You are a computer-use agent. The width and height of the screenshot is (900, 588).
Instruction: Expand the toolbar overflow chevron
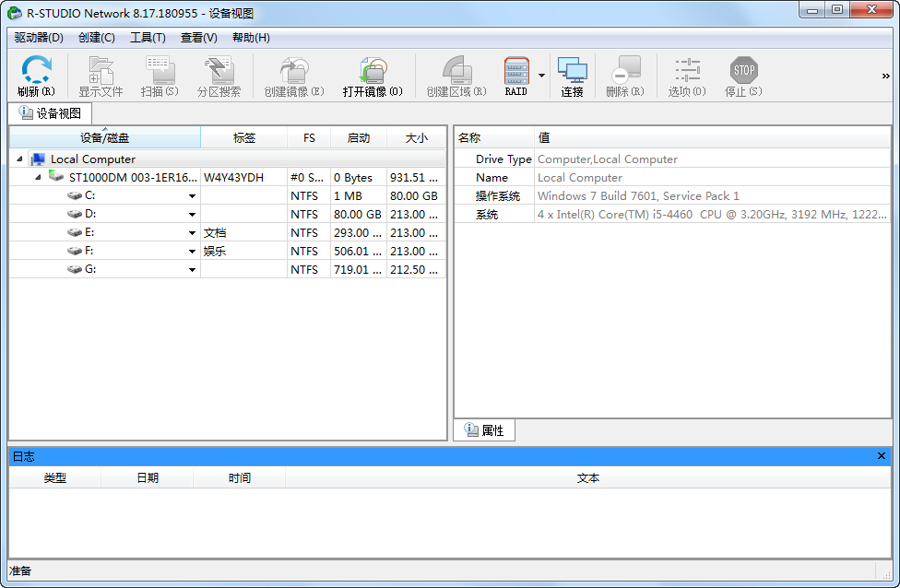point(885,76)
